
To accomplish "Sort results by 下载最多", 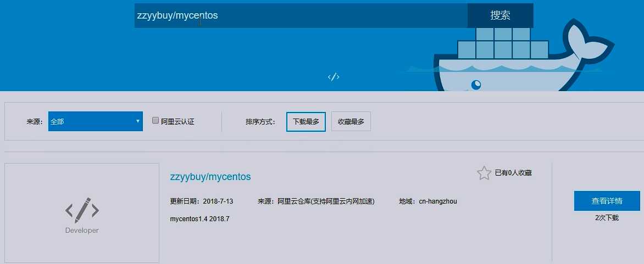I will [x=306, y=122].
